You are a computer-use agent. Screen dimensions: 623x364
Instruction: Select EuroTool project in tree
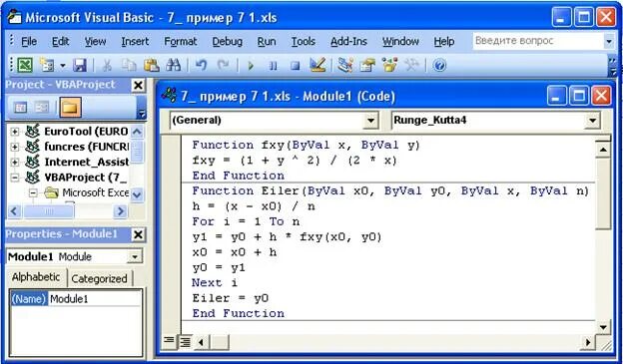pyautogui.click(x=86, y=132)
